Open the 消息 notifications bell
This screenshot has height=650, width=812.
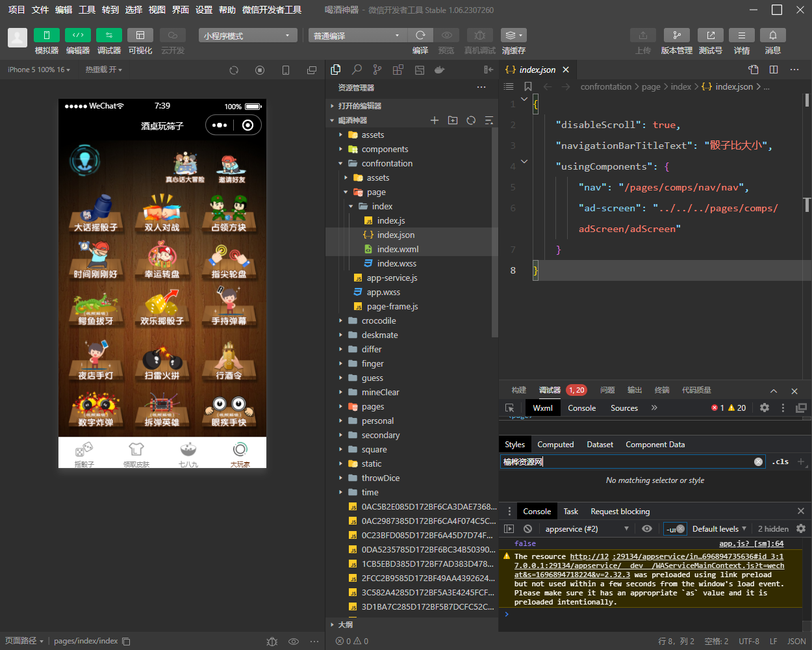(773, 35)
